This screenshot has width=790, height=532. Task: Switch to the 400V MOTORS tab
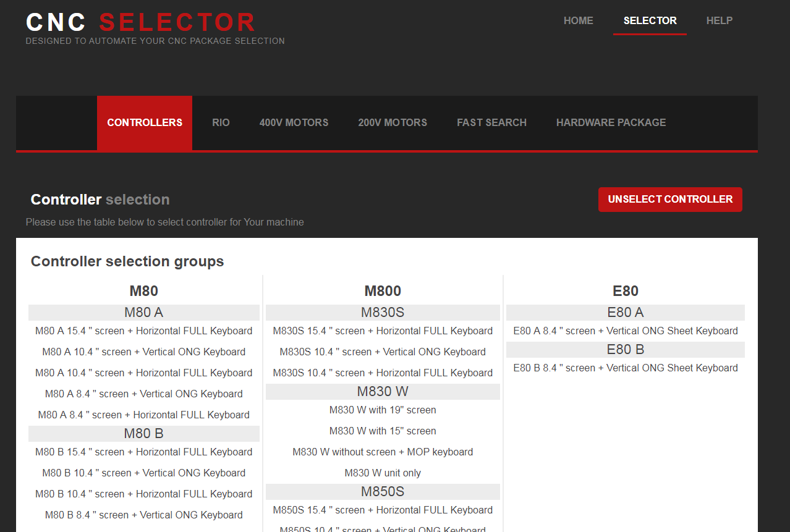coord(294,122)
